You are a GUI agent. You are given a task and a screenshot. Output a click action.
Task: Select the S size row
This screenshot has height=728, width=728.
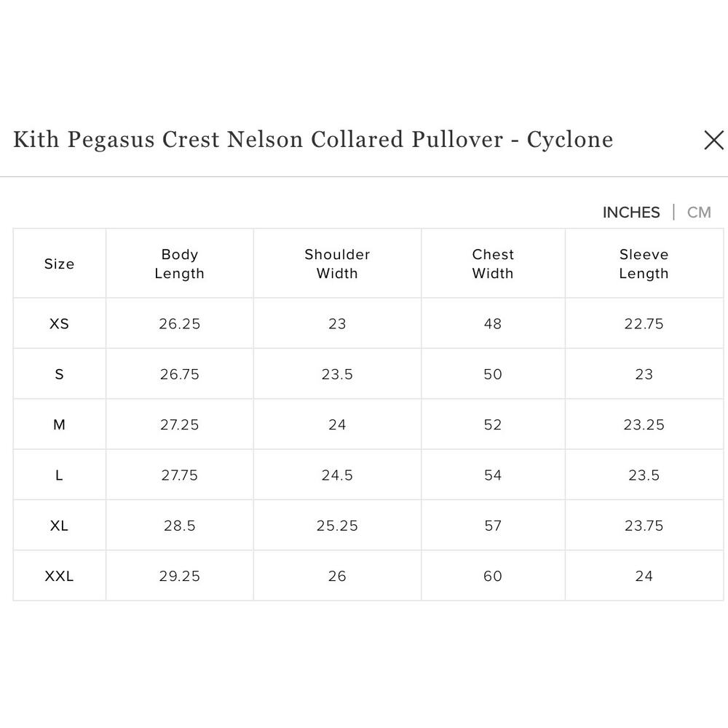(59, 373)
